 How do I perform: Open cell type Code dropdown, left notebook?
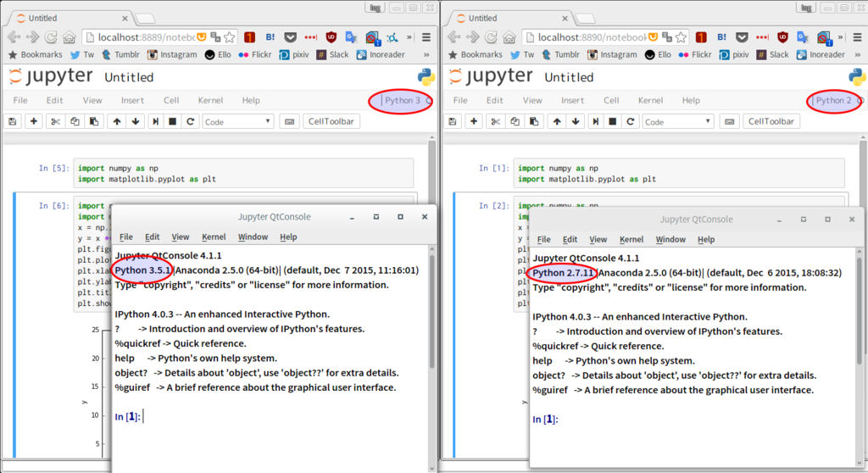(x=237, y=121)
